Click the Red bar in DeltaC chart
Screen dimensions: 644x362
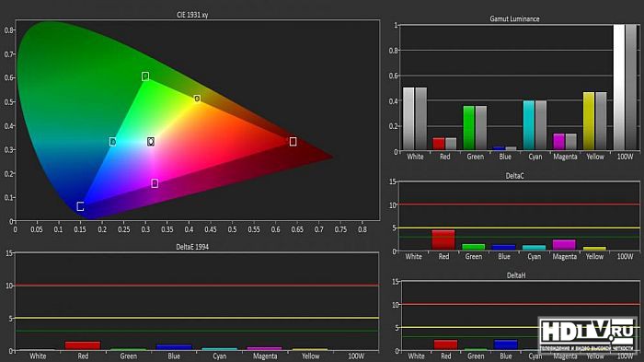(x=443, y=239)
